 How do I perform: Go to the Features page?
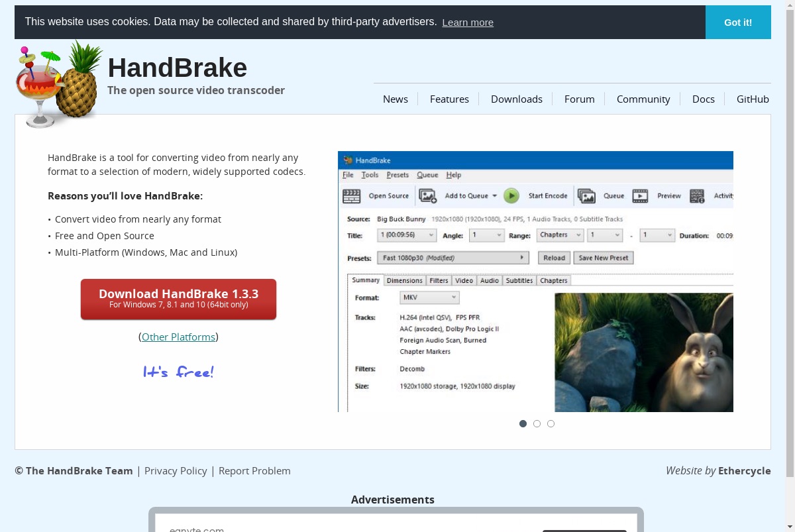(449, 99)
